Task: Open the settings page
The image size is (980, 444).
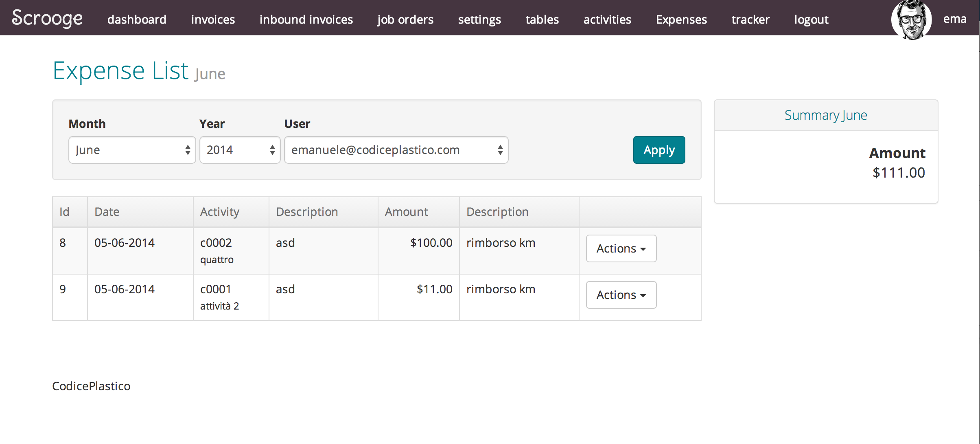Action: pos(479,20)
